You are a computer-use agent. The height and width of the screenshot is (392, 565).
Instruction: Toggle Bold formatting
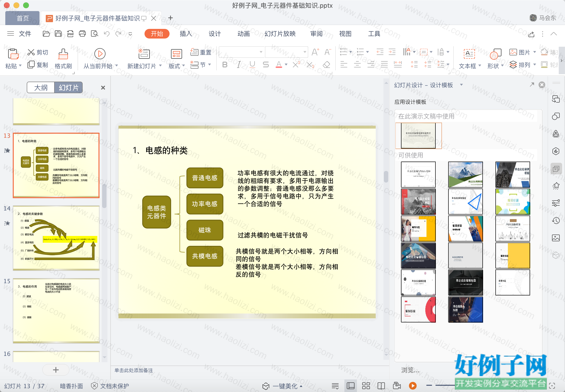tap(225, 65)
